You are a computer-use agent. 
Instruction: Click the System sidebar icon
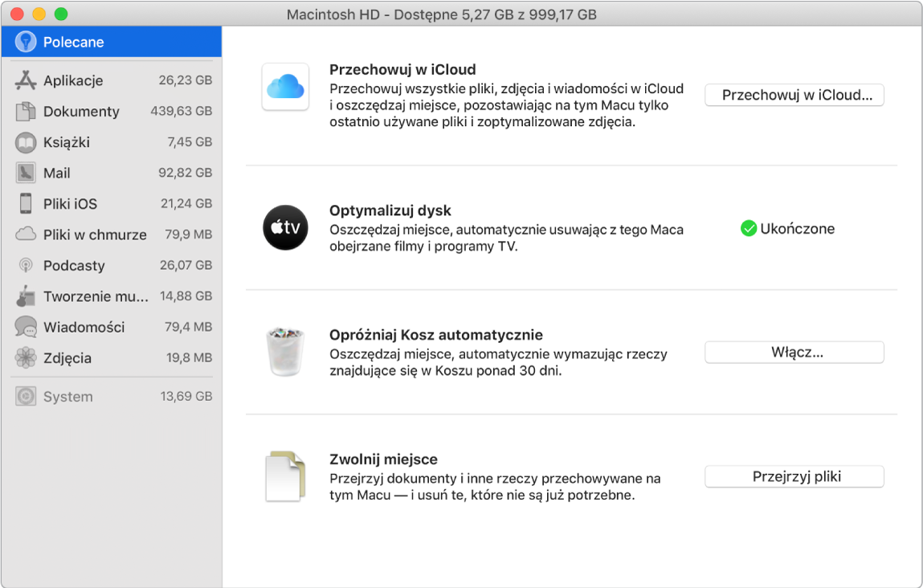pyautogui.click(x=24, y=396)
